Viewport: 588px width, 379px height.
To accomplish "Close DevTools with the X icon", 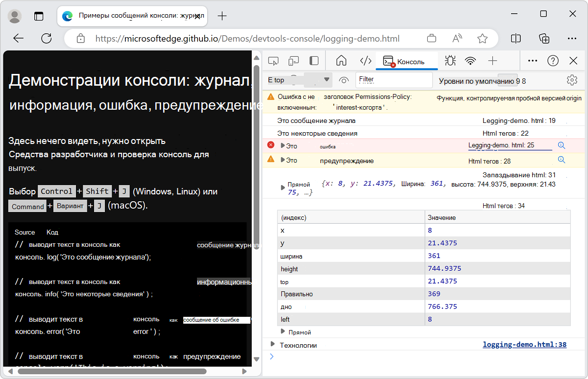I will click(573, 61).
